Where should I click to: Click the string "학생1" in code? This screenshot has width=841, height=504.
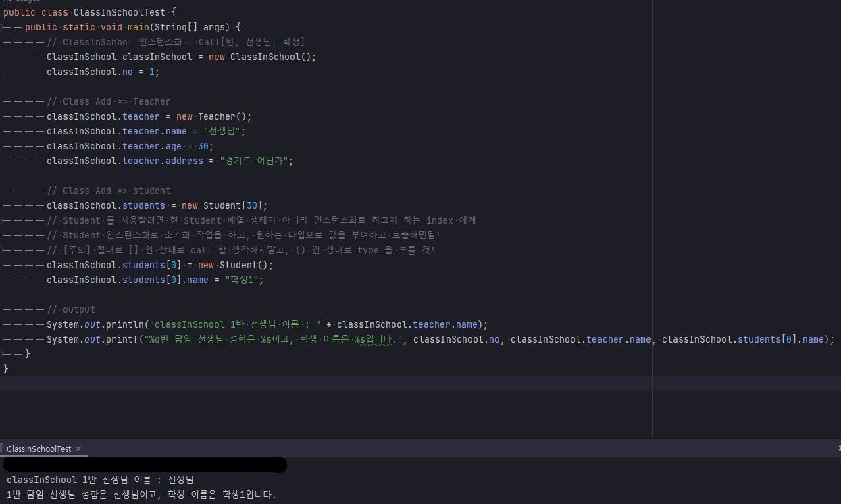coord(242,280)
